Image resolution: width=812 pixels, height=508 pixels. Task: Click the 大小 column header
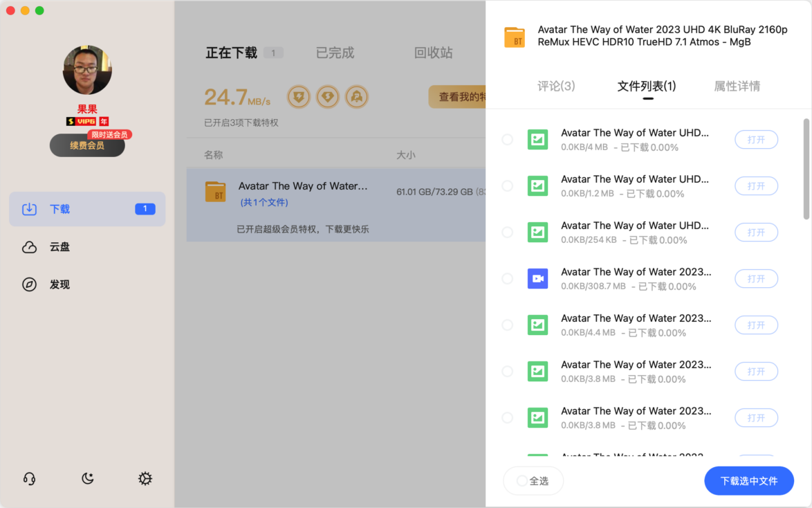click(406, 155)
